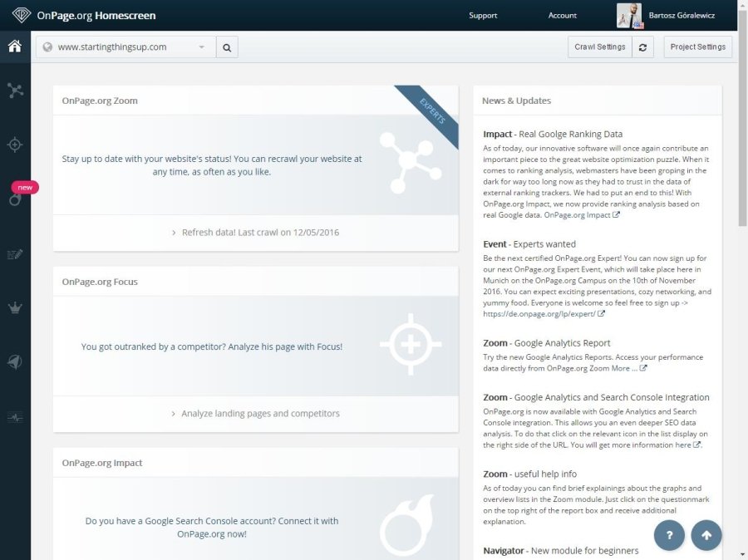Viewport: 748px width, 560px height.
Task: Click 'Navigator - New module for beginners'
Action: click(560, 551)
